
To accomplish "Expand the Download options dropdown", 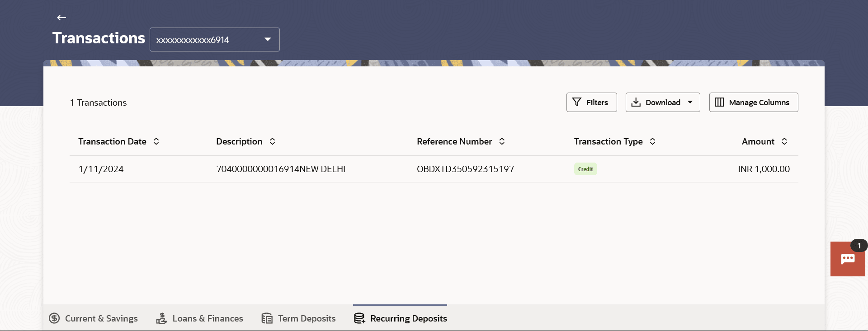I will pyautogui.click(x=663, y=103).
